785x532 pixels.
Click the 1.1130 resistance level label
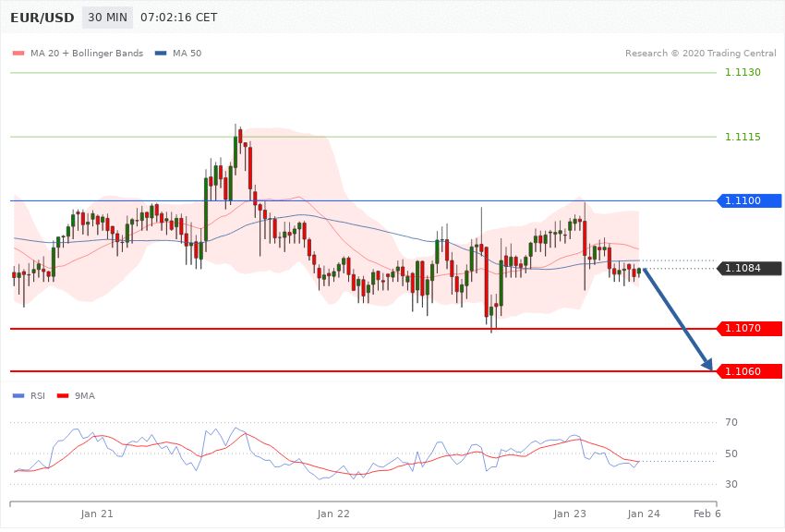tap(743, 73)
